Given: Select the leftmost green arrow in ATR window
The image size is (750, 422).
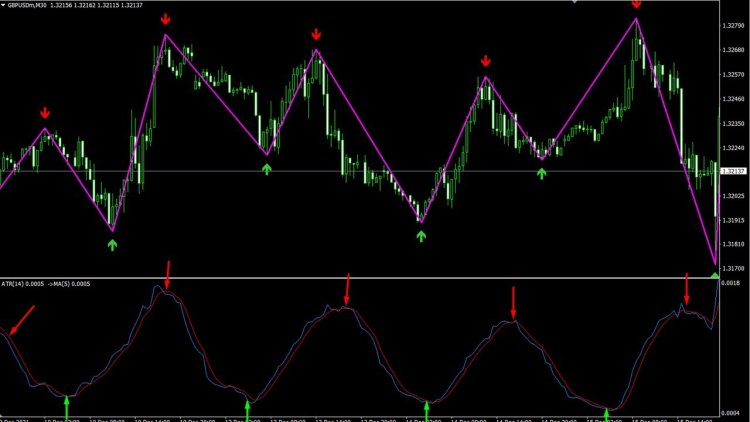Looking at the screenshot, I should (67, 406).
